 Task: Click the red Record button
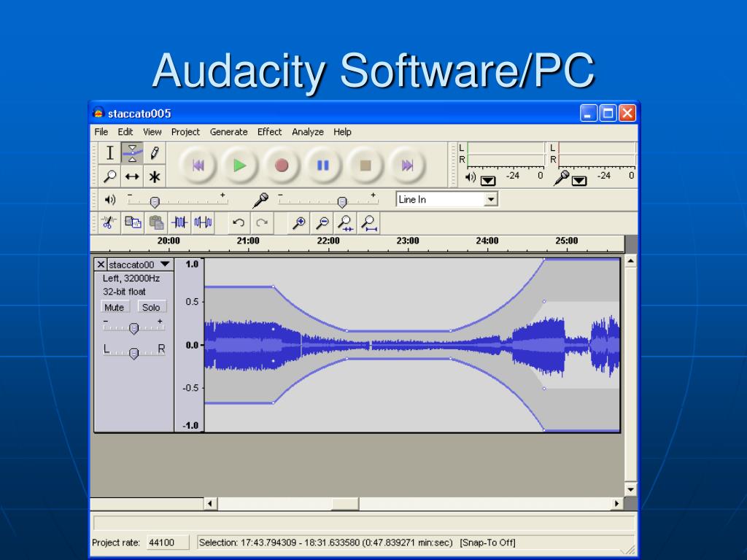point(282,166)
